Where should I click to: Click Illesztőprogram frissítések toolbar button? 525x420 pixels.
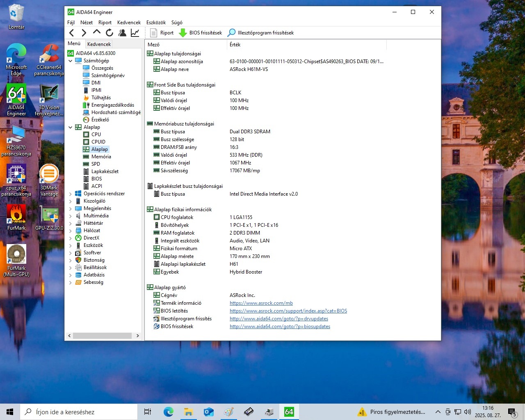coord(261,33)
